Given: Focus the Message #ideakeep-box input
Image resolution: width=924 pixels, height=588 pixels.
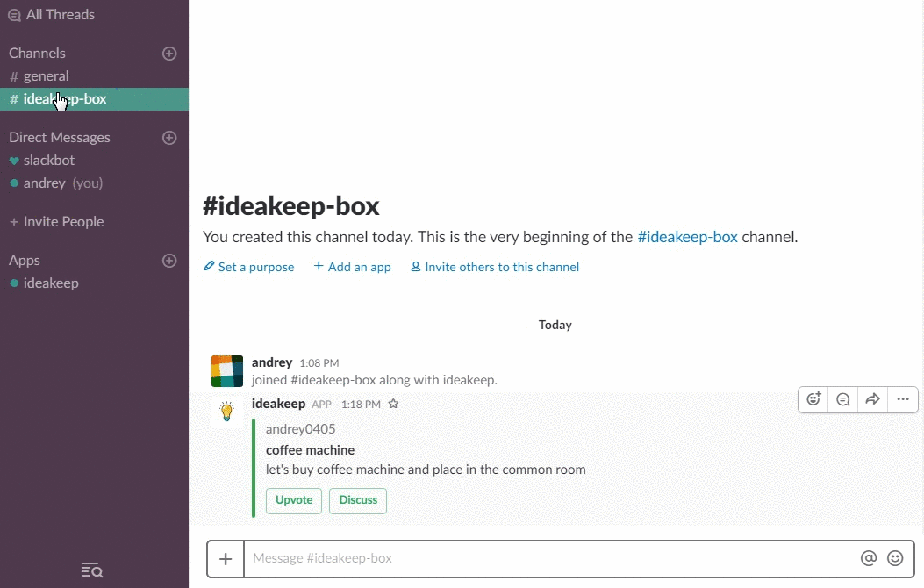Looking at the screenshot, I should pyautogui.click(x=551, y=558).
